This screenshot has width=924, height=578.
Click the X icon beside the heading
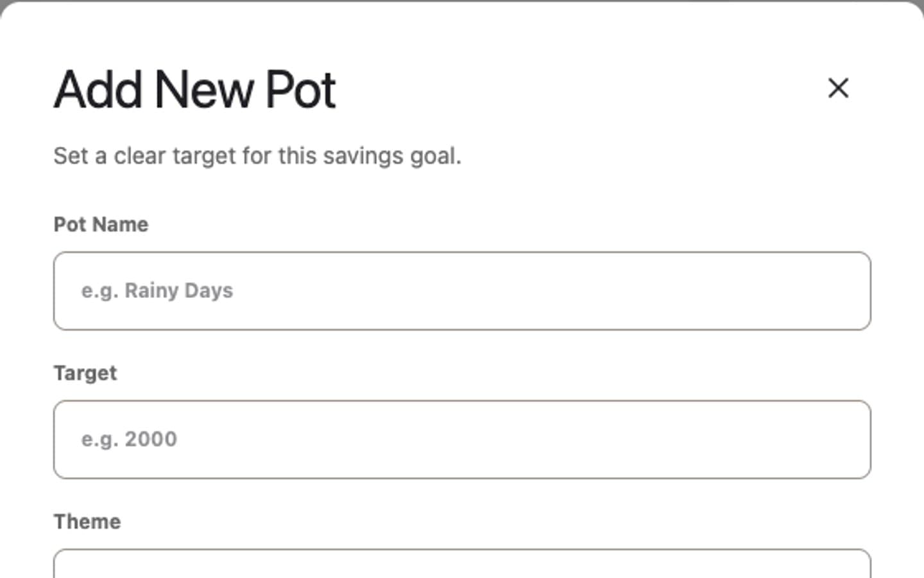[838, 88]
